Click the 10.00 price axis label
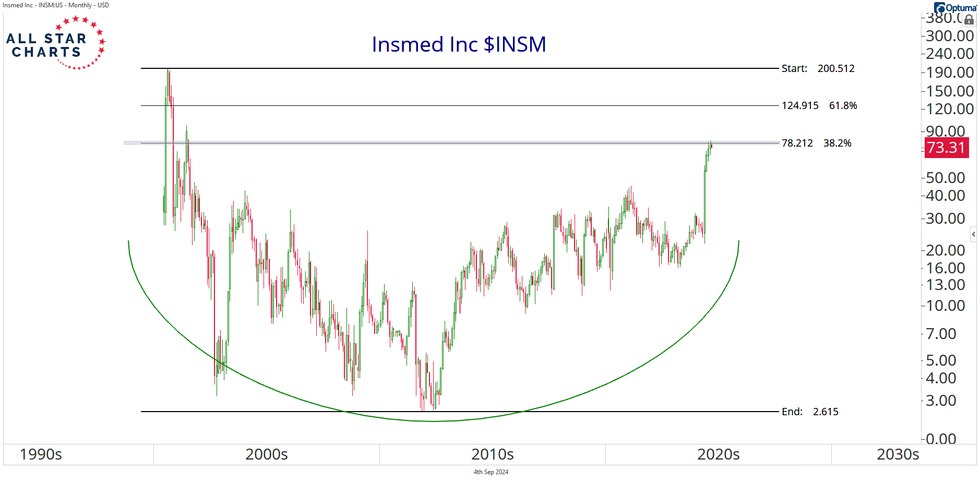Image resolution: width=980 pixels, height=482 pixels. tap(945, 306)
